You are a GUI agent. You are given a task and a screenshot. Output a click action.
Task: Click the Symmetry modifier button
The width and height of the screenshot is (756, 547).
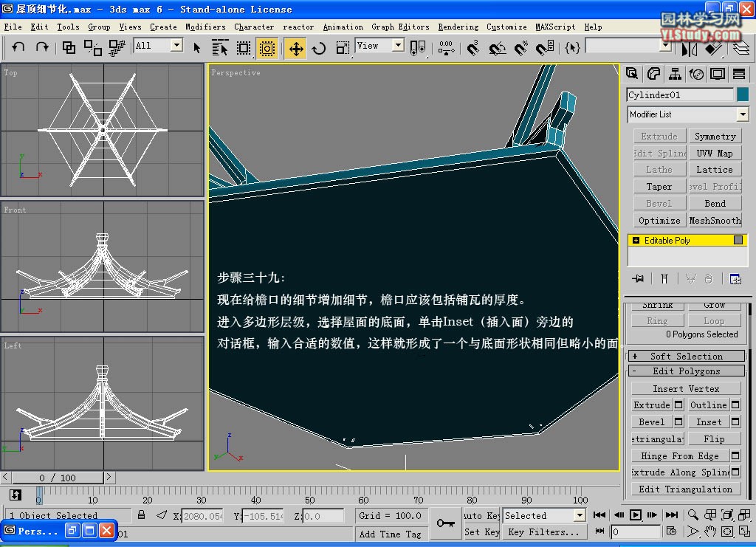coord(715,137)
